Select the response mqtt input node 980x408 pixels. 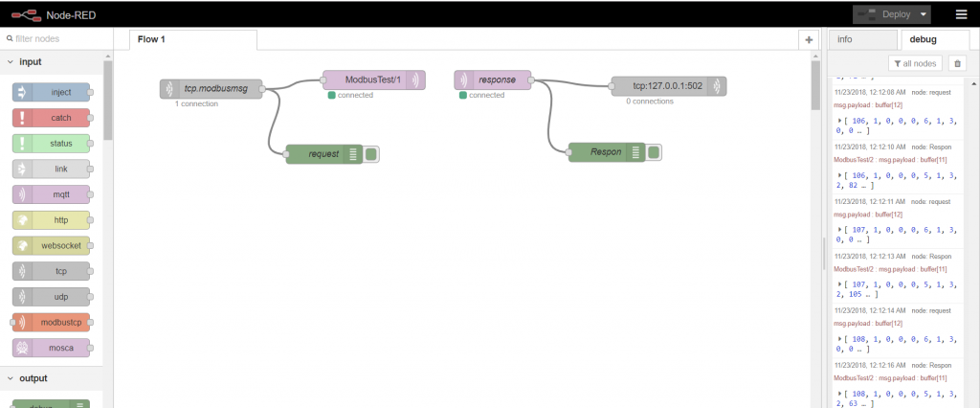click(493, 80)
